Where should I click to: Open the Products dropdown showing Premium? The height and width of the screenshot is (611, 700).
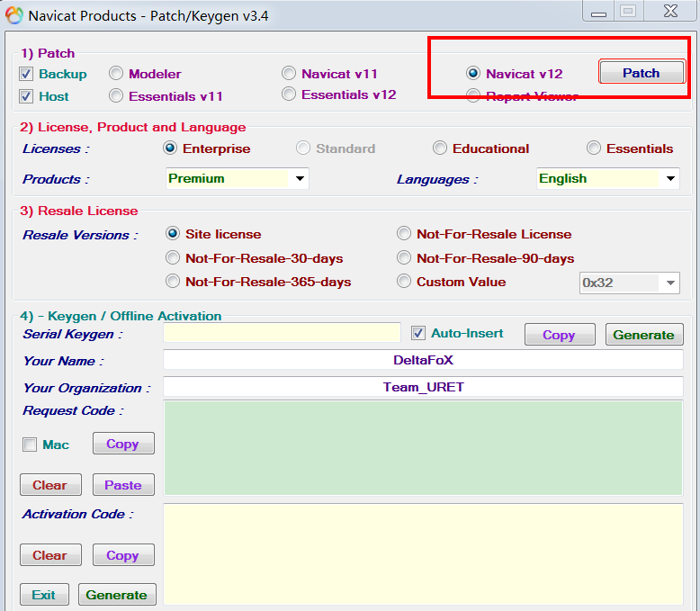237,179
